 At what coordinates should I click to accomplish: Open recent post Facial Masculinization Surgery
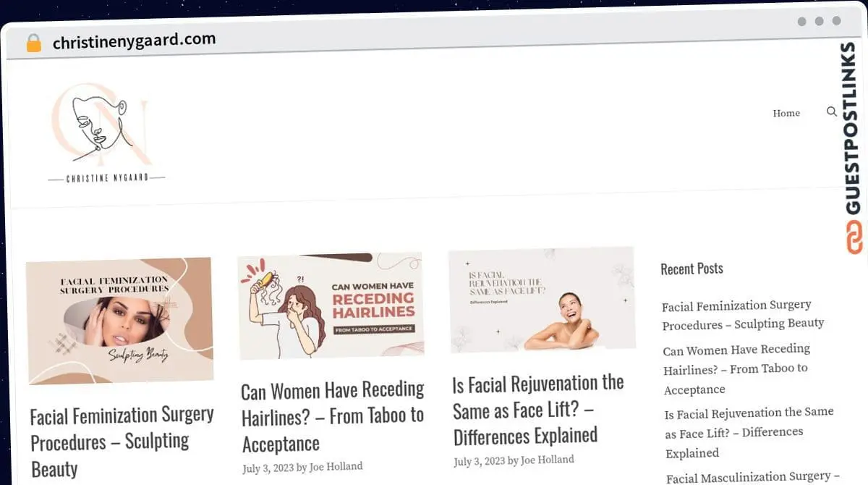pos(752,476)
